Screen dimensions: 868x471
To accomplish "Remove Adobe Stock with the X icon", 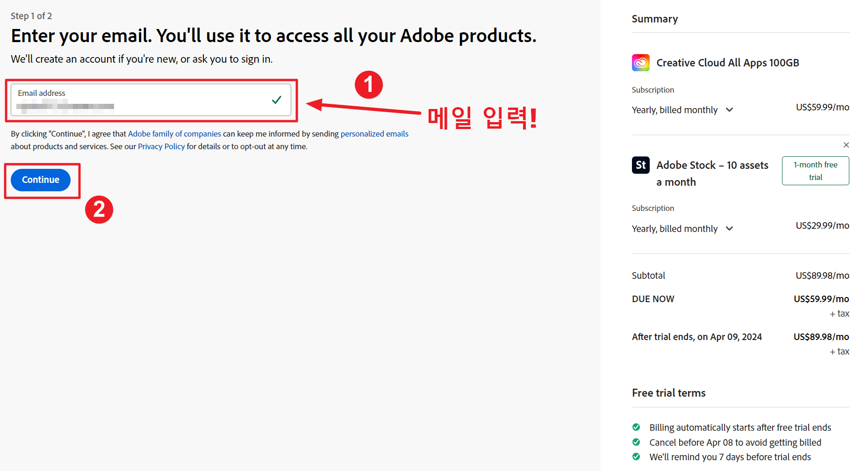I will pos(846,145).
